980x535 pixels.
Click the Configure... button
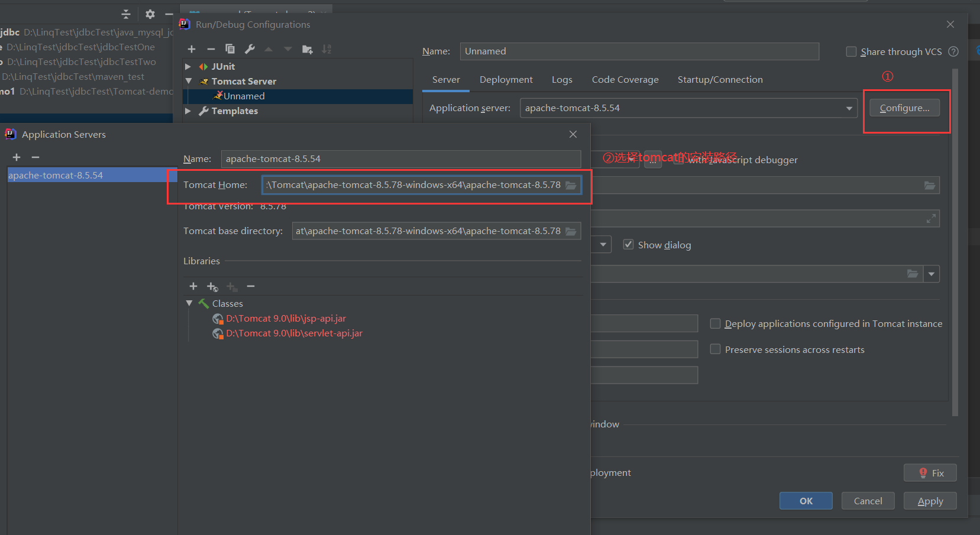tap(904, 108)
